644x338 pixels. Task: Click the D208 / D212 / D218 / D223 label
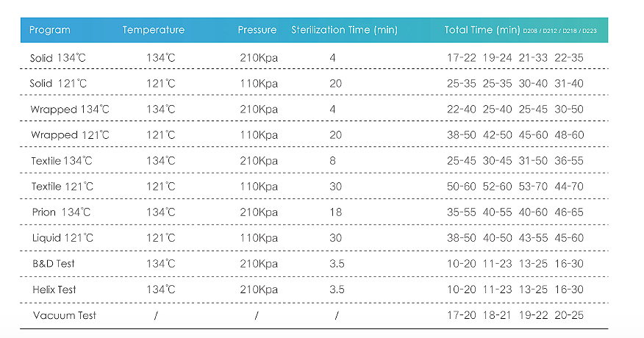tap(559, 31)
